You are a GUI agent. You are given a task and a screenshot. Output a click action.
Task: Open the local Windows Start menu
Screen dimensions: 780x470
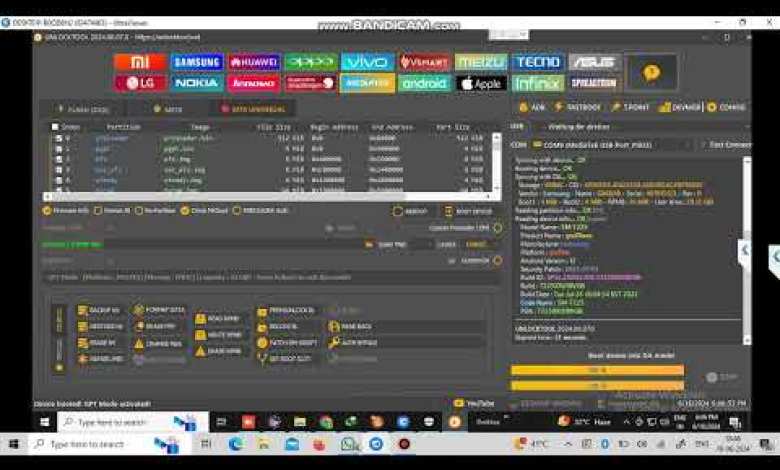pos(13,444)
